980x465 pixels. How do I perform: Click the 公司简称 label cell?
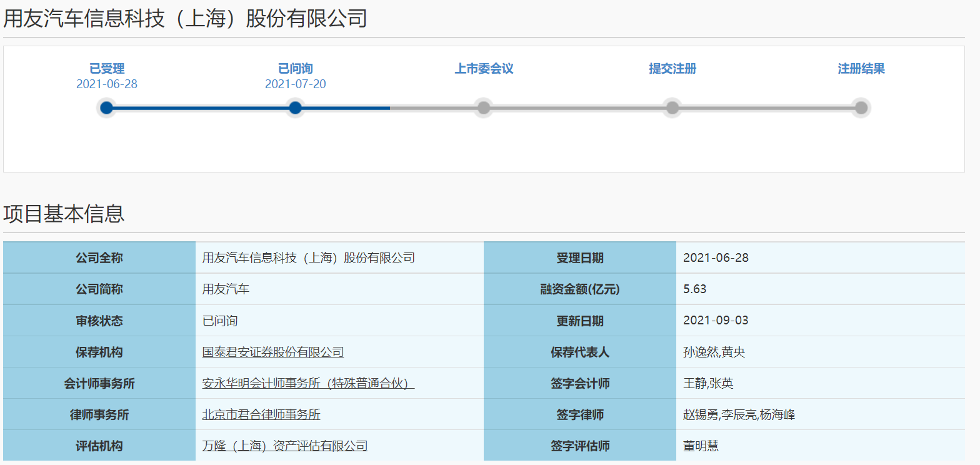99,289
